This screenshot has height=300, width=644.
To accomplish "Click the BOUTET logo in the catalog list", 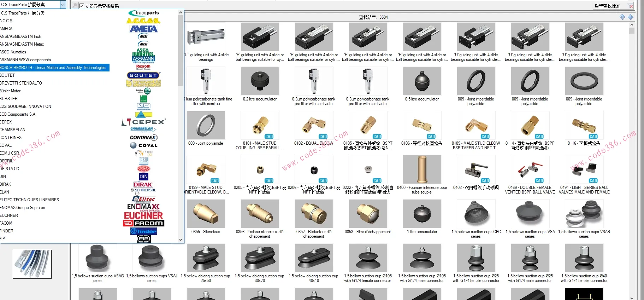I will tap(143, 75).
